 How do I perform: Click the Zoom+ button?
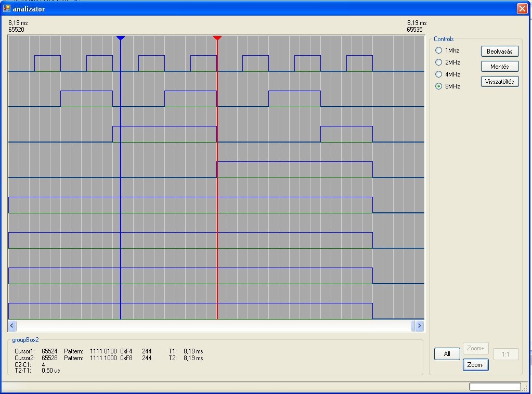(476, 348)
